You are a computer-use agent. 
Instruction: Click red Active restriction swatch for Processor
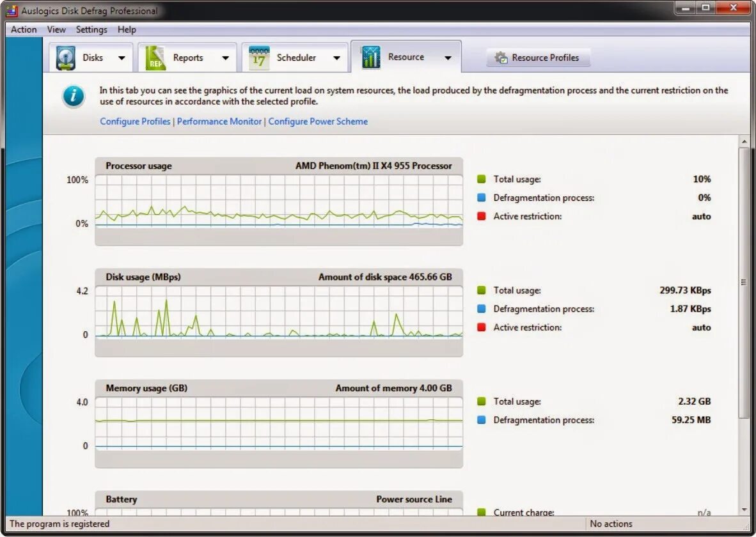(481, 216)
